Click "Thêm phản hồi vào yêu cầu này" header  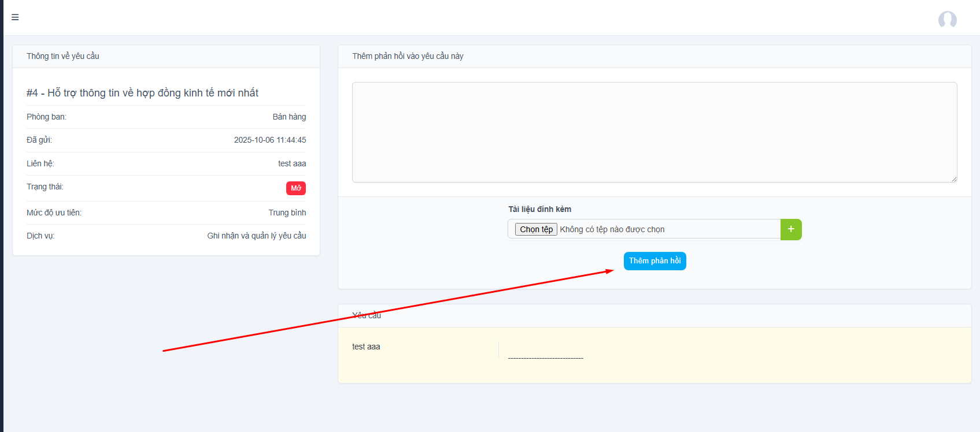tap(408, 56)
